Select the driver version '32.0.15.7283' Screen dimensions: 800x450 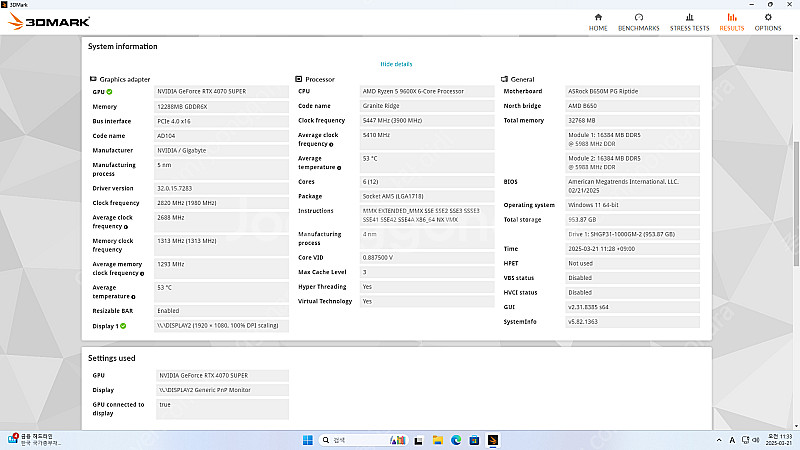pyautogui.click(x=221, y=188)
